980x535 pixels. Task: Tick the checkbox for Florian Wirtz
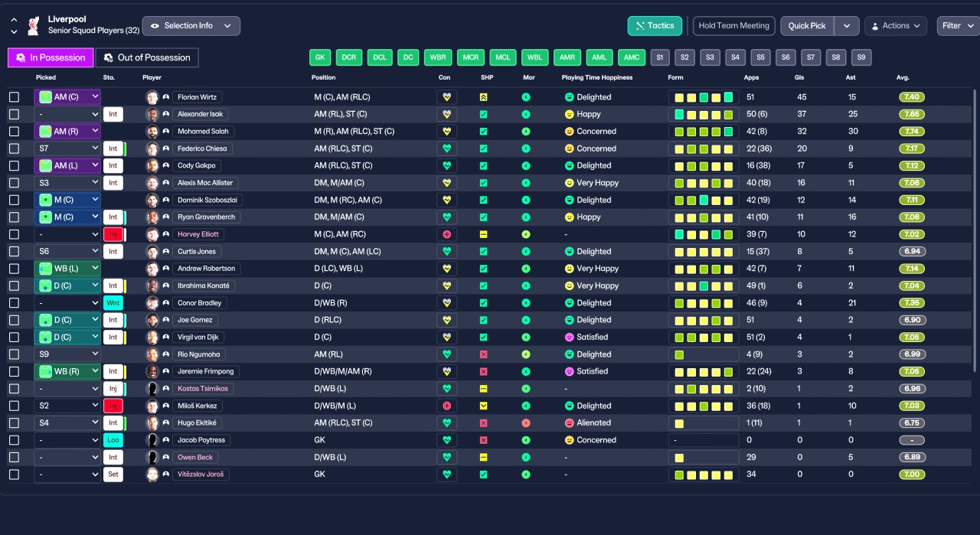(x=14, y=97)
